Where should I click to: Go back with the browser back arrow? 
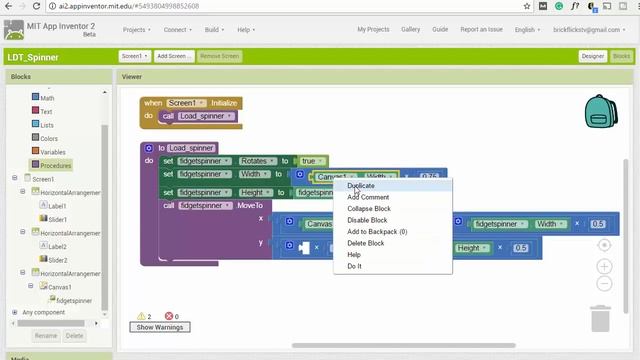click(x=8, y=6)
